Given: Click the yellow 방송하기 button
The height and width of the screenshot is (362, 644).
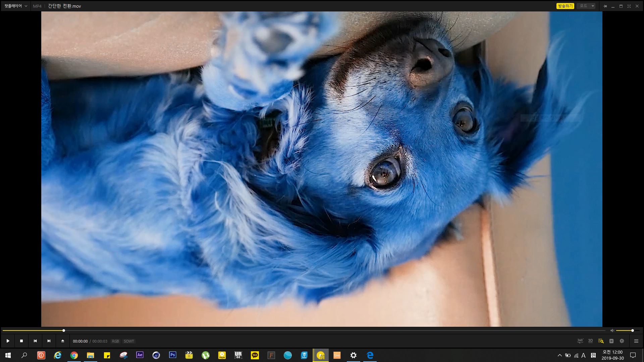Looking at the screenshot, I should [565, 6].
